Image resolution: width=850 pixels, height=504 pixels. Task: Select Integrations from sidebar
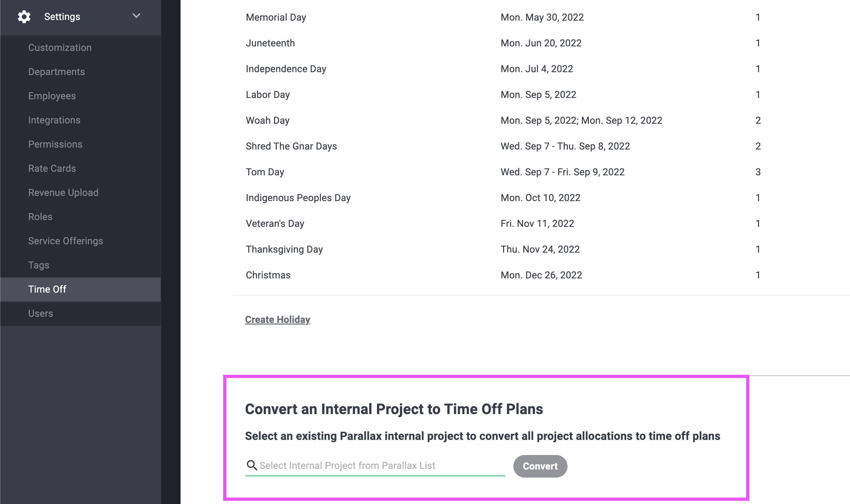point(54,120)
